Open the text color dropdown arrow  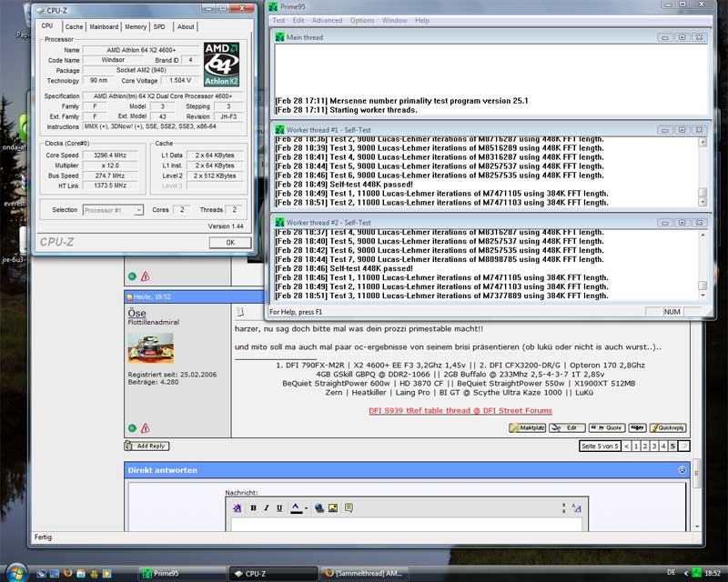point(307,508)
